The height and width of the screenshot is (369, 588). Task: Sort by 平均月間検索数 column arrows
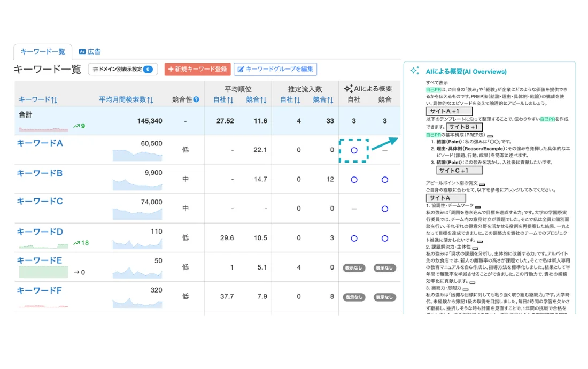(x=150, y=100)
